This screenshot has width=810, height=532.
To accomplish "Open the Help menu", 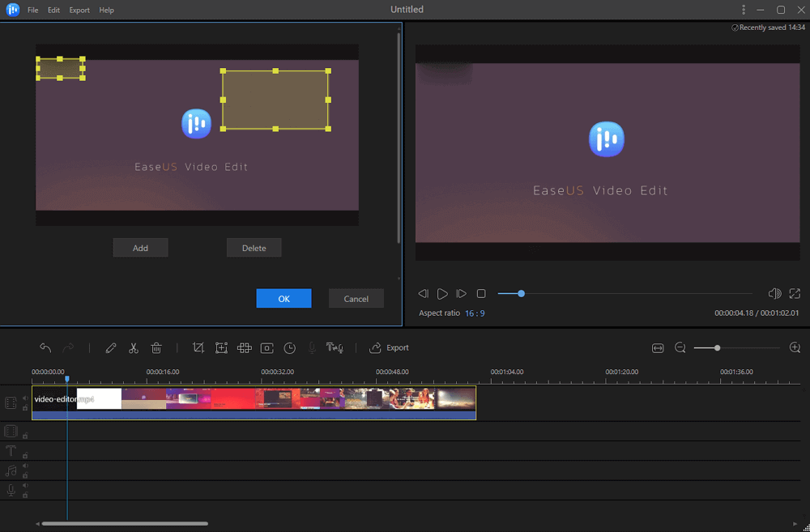I will point(106,10).
